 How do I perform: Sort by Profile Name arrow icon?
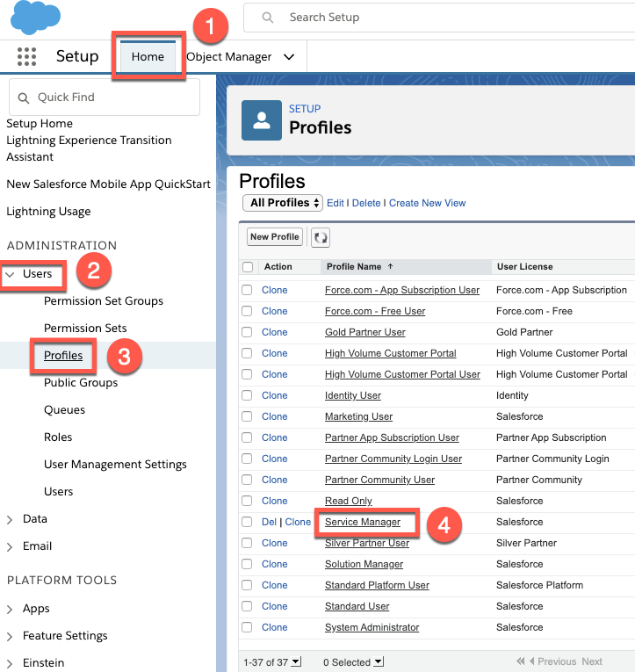click(390, 266)
